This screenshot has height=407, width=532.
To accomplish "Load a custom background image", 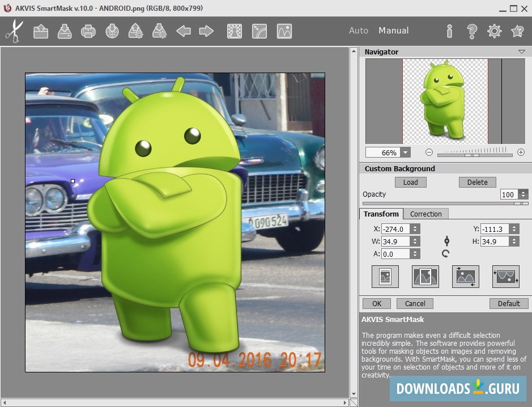I will click(410, 182).
